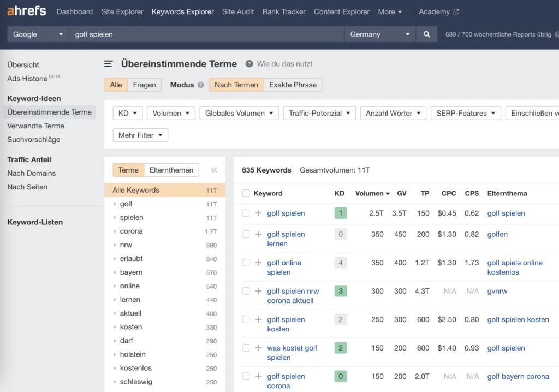Viewport: 559px width, 392px height.
Task: Open the Anzahl Wörter filter dropdown
Action: click(x=393, y=113)
